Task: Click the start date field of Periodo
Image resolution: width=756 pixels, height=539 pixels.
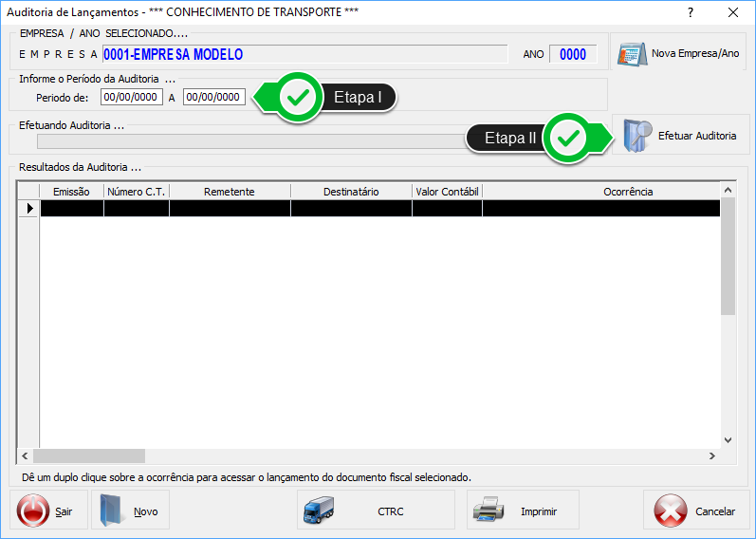Action: point(132,97)
